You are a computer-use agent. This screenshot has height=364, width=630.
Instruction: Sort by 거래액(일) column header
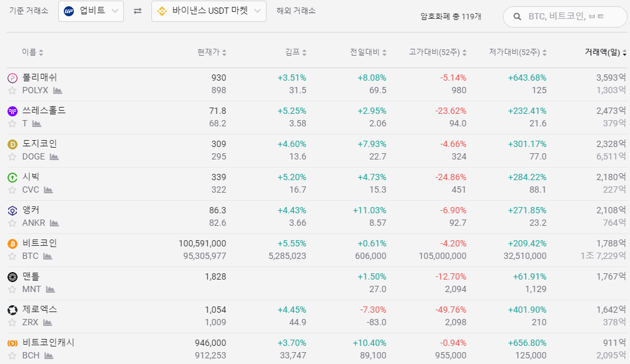tap(605, 53)
